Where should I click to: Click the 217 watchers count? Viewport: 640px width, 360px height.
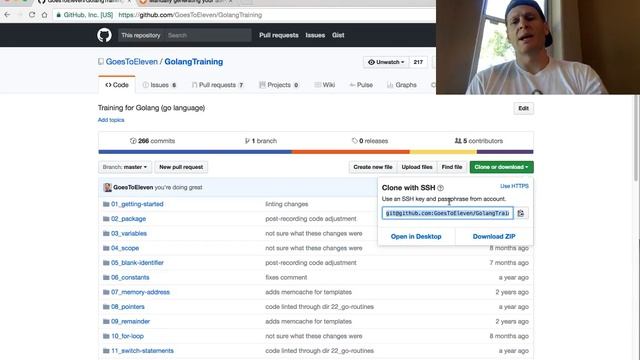(418, 62)
